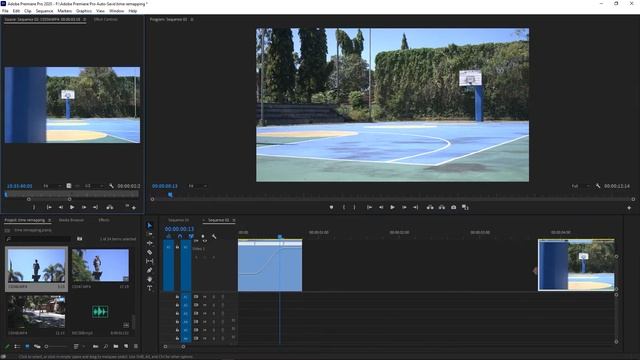
Task: Go to In point in the Source monitor
Action: [x=49, y=207]
